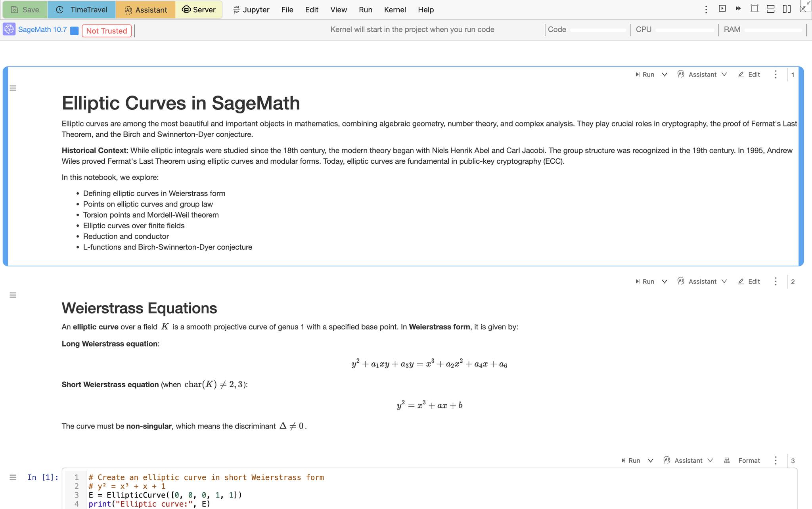Screen dimensions: 812x509
Task: Click the Not Trusted button
Action: coord(107,31)
